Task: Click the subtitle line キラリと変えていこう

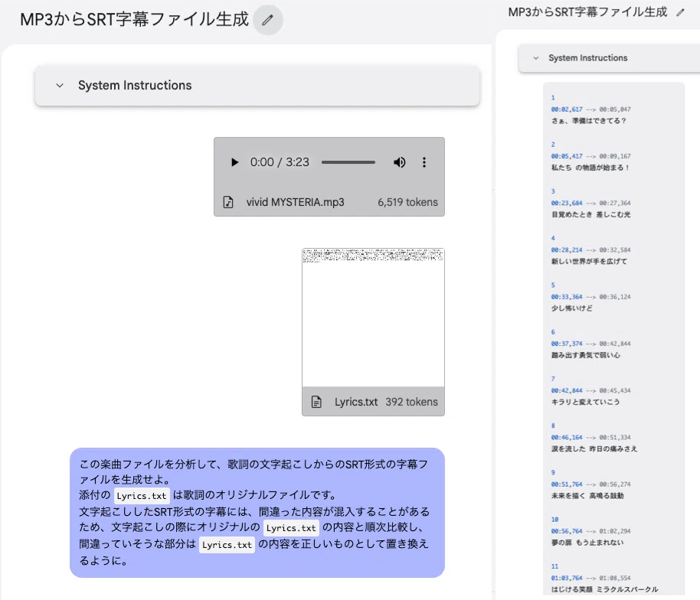Action: coord(585,402)
